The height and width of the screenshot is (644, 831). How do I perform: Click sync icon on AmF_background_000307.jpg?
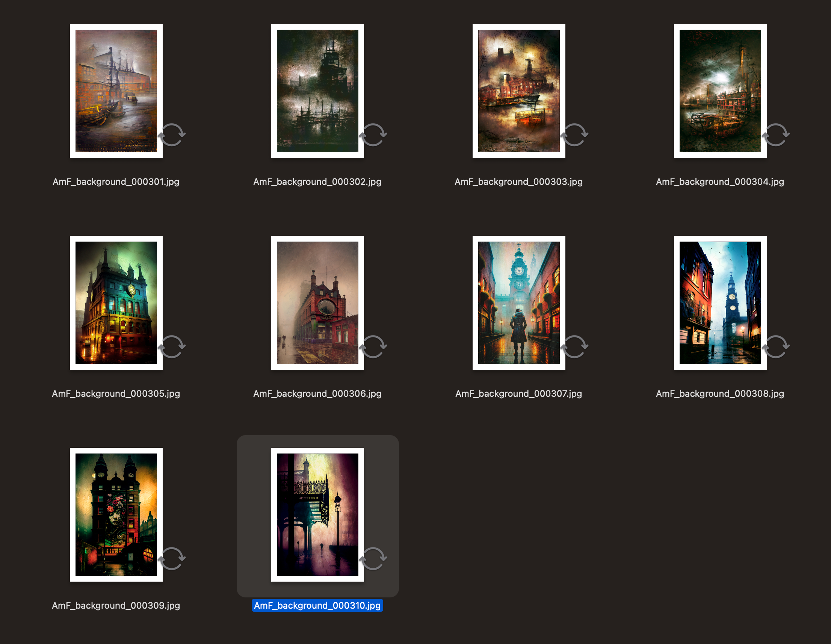[x=574, y=346]
